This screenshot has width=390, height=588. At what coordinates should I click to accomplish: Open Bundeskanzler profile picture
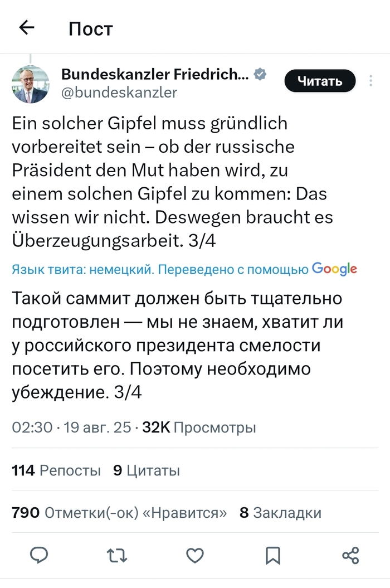coord(29,84)
